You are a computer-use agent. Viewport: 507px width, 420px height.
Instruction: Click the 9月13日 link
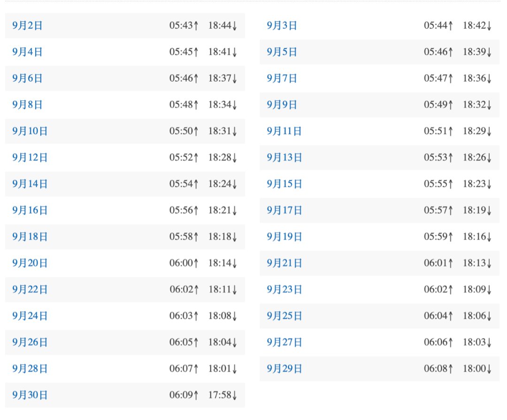284,157
